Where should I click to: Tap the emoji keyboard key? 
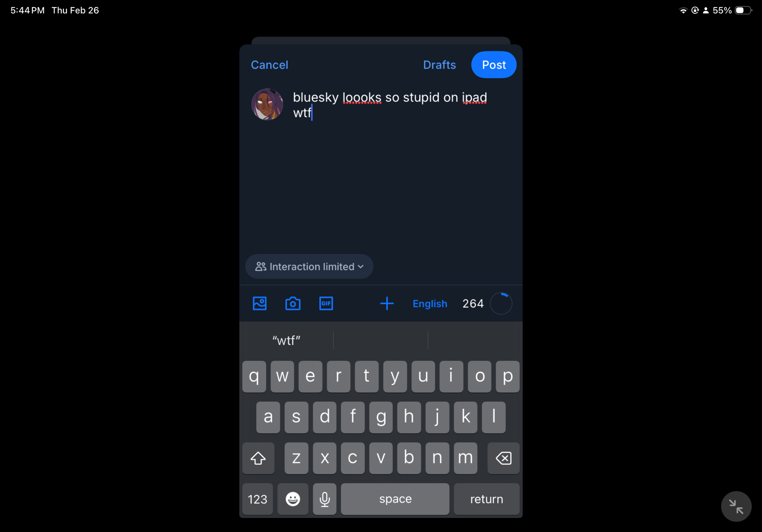click(293, 499)
